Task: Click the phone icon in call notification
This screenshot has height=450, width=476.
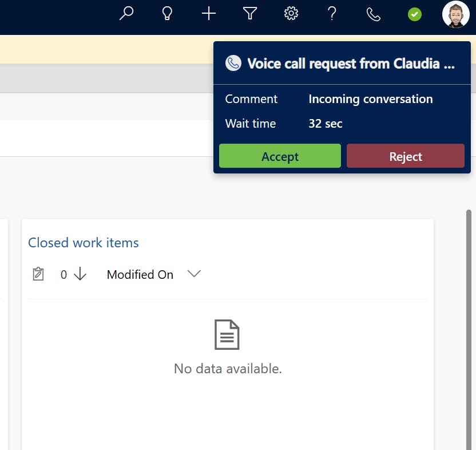Action: (233, 63)
